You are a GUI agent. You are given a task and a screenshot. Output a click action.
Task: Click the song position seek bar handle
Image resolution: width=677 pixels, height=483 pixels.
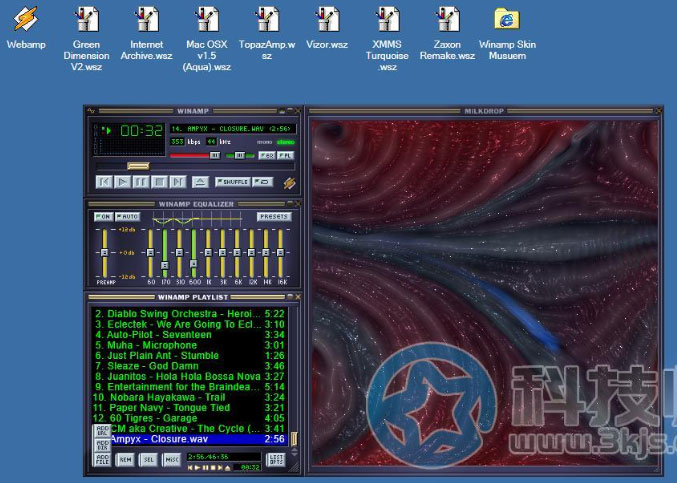pos(138,166)
